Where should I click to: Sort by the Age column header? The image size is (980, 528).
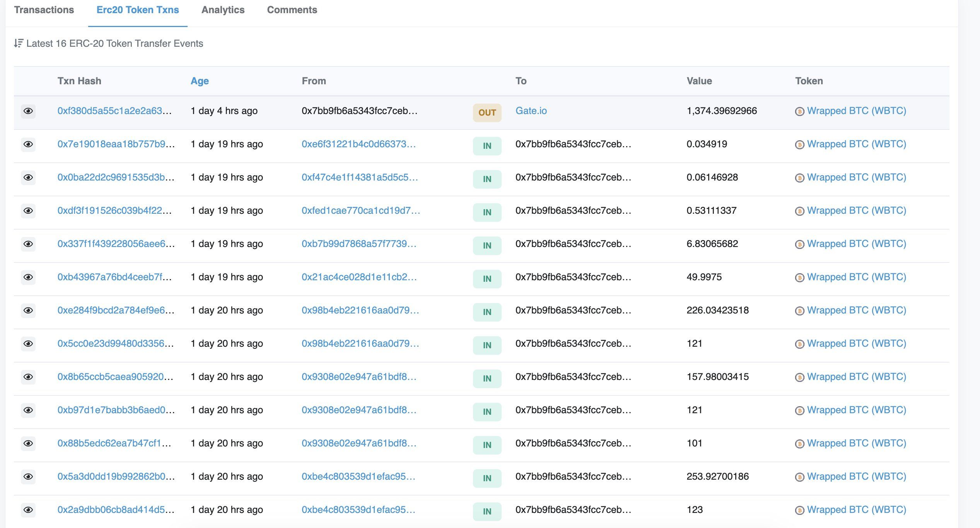pyautogui.click(x=200, y=81)
